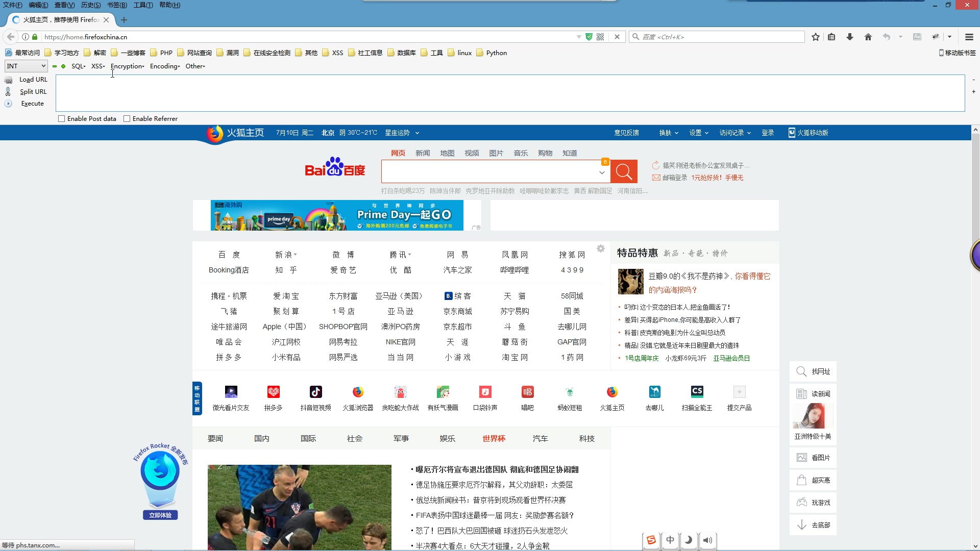Expand the SQL menu in HackBar toolbar

[x=78, y=66]
